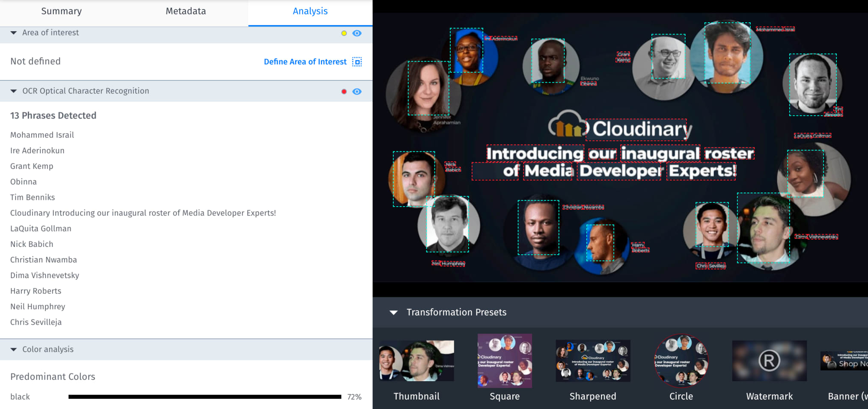
Task: Click the 'Grant Kemp' OCR phrase
Action: point(32,166)
